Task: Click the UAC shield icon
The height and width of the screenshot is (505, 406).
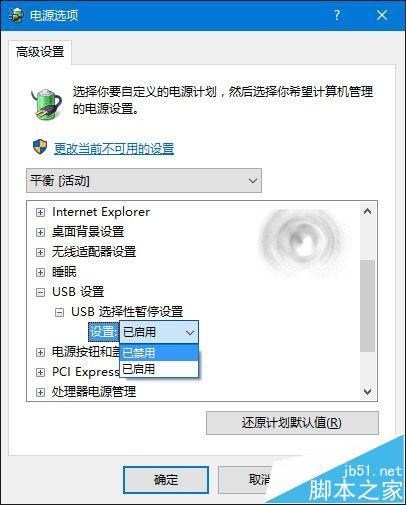Action: pyautogui.click(x=40, y=147)
